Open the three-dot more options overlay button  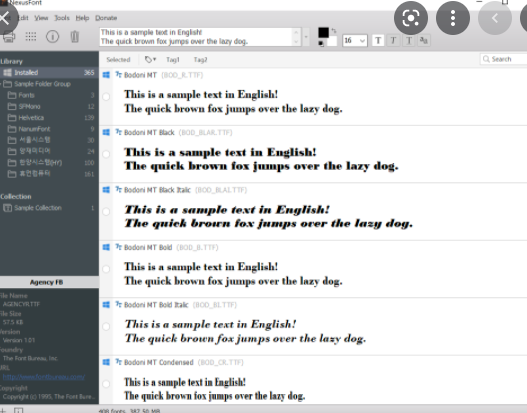click(x=453, y=18)
